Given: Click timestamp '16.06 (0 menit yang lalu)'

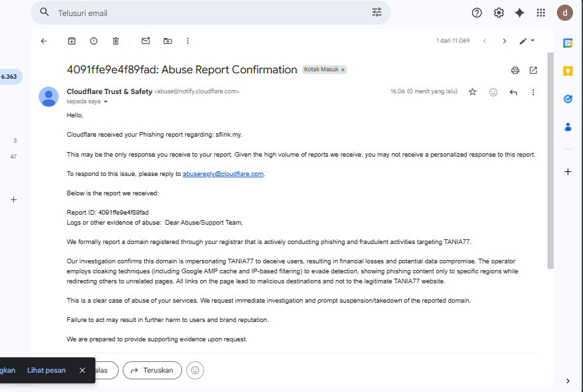Looking at the screenshot, I should click(x=424, y=91).
